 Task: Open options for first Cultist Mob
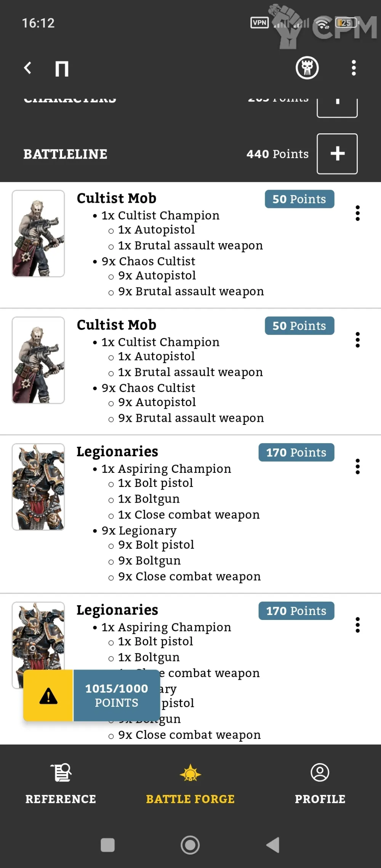357,213
